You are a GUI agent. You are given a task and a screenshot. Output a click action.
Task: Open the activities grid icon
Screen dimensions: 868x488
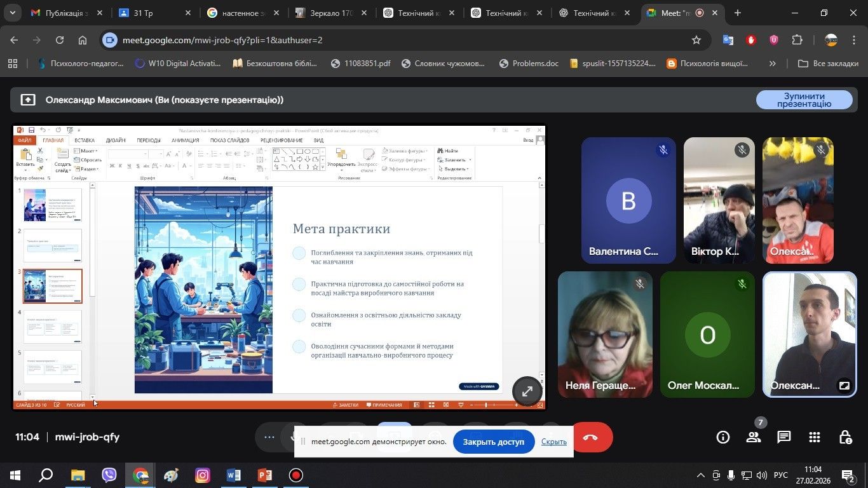click(815, 437)
